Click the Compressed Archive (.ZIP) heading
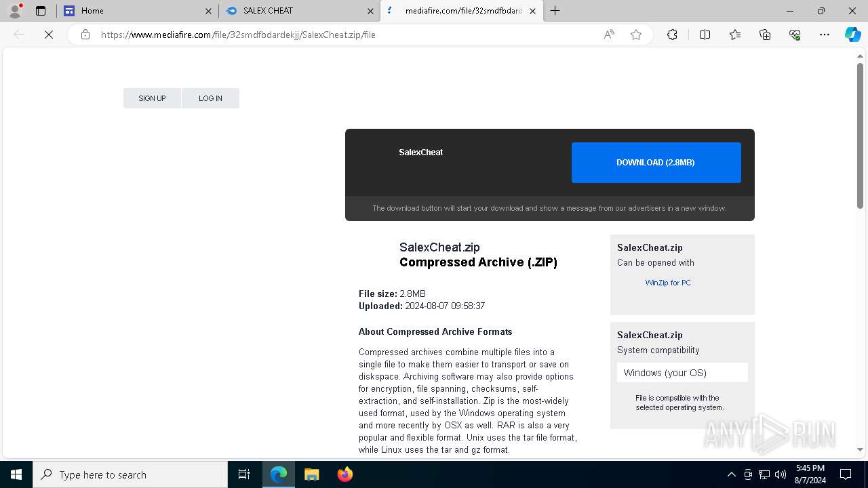Screen dimensions: 868x488 tap(478, 262)
